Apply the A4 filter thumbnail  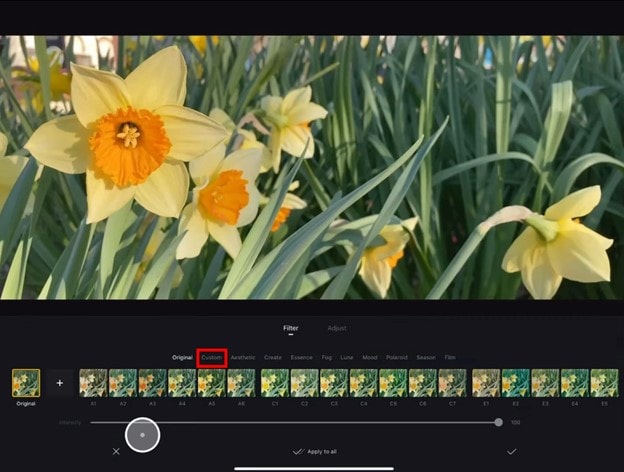tap(182, 383)
